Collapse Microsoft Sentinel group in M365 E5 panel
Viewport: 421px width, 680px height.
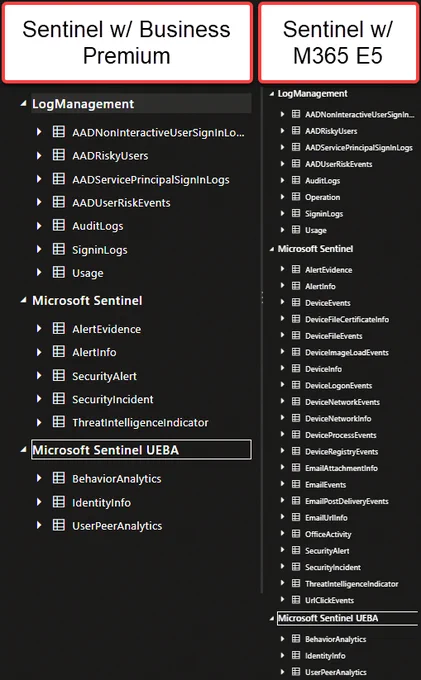(x=272, y=249)
